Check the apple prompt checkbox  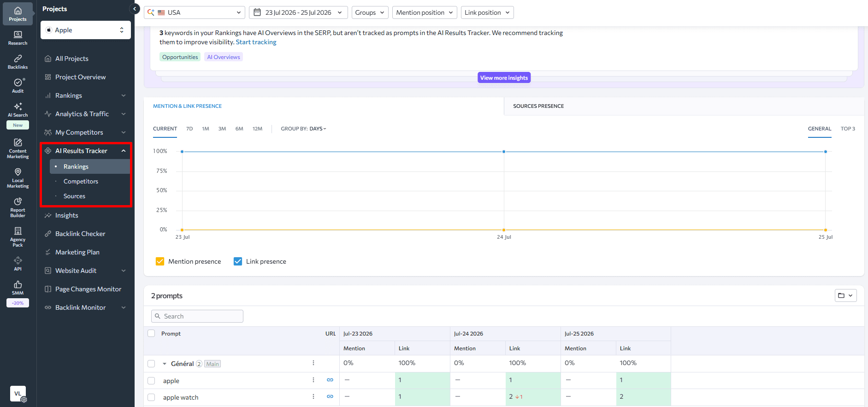(151, 381)
